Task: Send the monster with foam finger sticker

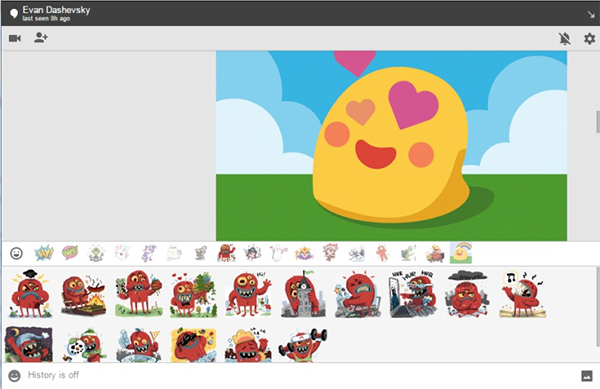Action: tap(139, 344)
